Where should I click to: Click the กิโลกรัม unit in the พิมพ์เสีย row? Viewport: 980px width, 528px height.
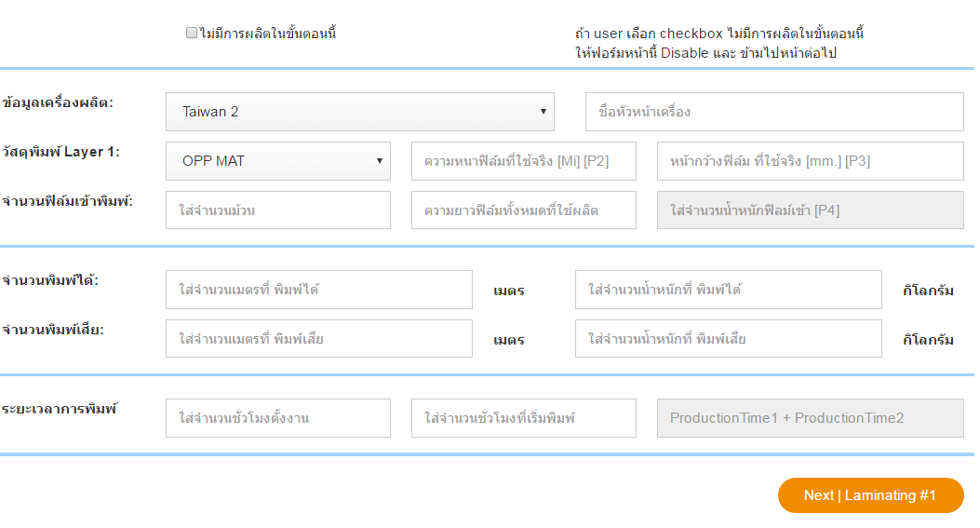pyautogui.click(x=928, y=340)
